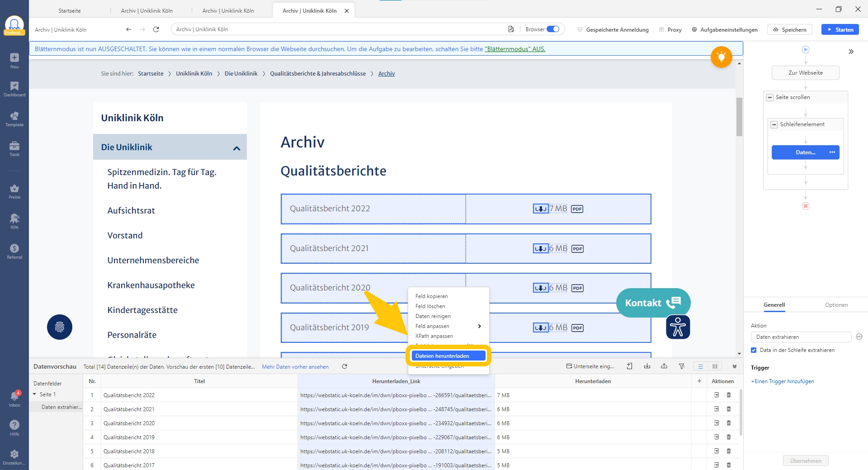The image size is (868, 470).
Task: Switch to the Startseite tab
Action: pyautogui.click(x=70, y=11)
